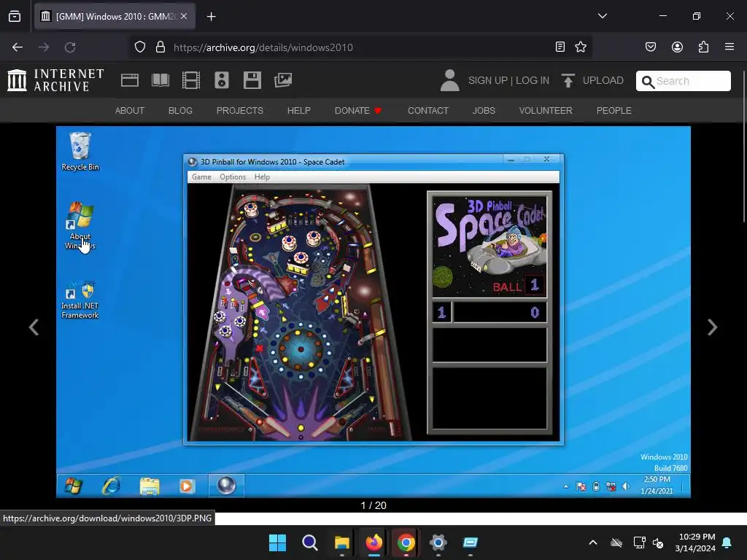Go back to previous page
Image resolution: width=747 pixels, height=560 pixels.
(18, 47)
